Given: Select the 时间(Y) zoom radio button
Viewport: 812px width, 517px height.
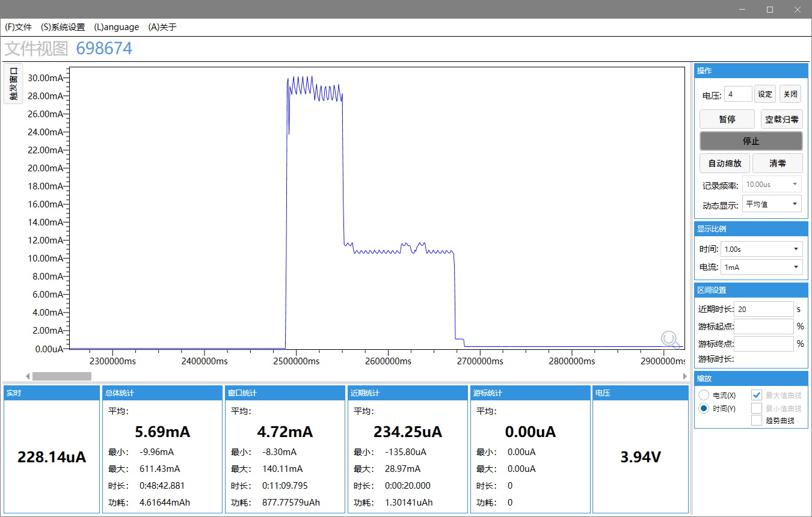Looking at the screenshot, I should [x=703, y=408].
